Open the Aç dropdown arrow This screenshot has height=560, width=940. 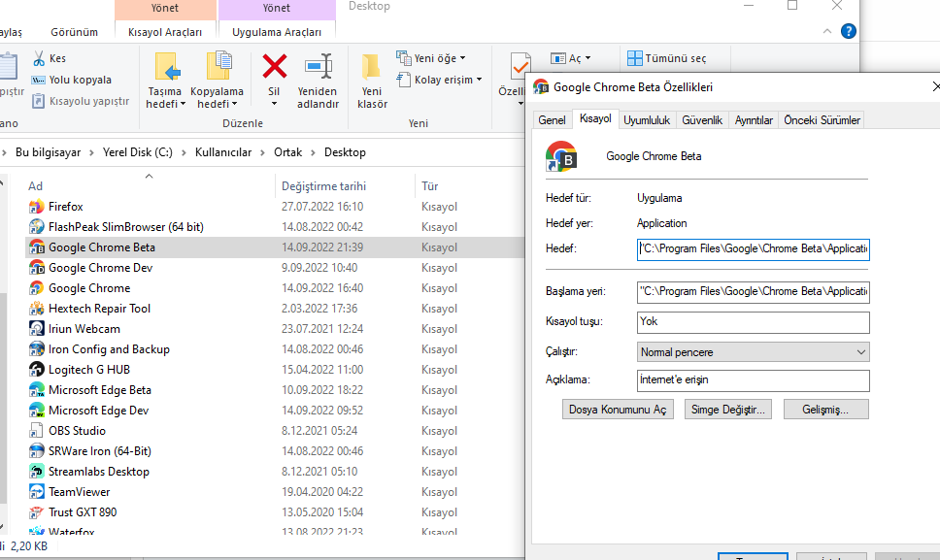(587, 58)
